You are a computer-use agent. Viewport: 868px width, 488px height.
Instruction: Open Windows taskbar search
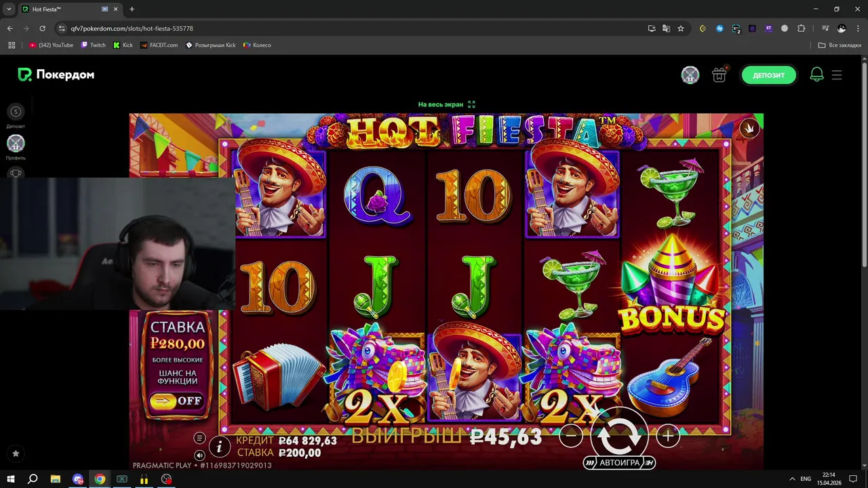[x=33, y=479]
